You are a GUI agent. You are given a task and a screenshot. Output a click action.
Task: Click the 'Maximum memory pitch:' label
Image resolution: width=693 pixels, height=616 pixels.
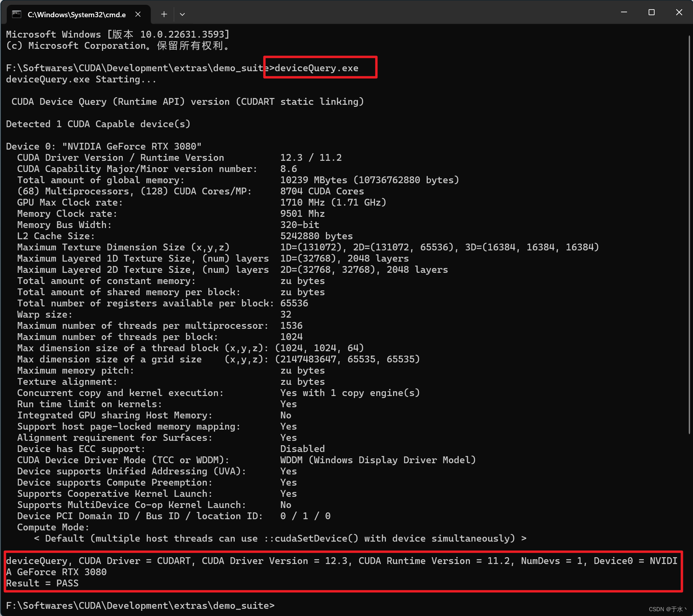coord(76,370)
